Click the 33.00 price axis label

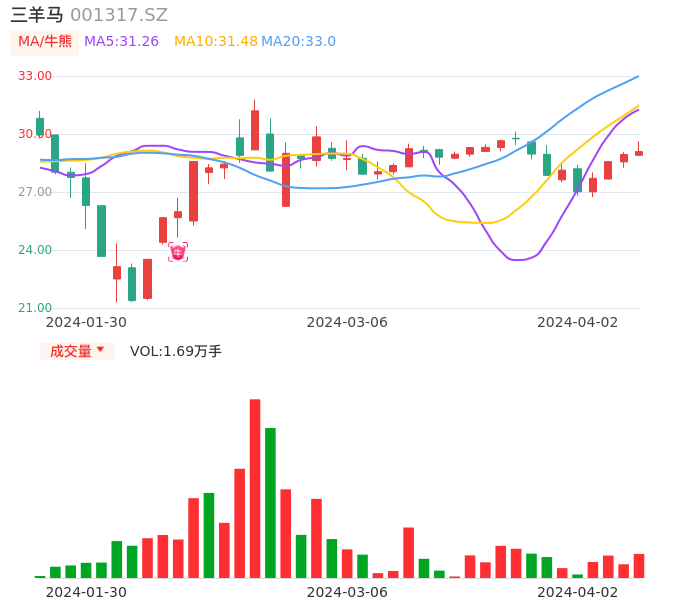35,76
